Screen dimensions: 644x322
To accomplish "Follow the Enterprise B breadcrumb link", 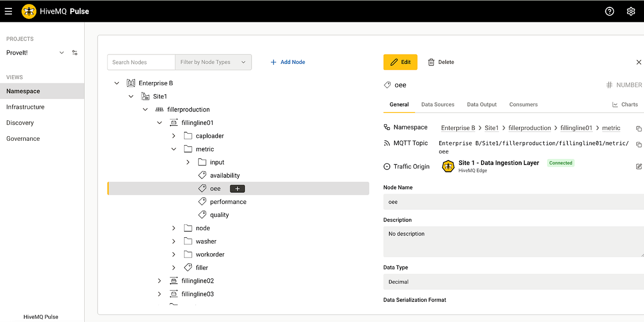I will [x=458, y=128].
